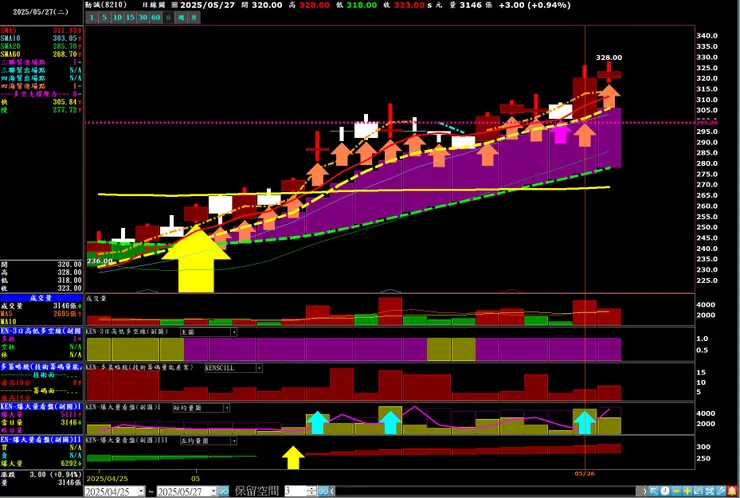This screenshot has width=740, height=498.
Task: Open the end date 2025/05/27 dropdown
Action: (x=213, y=491)
